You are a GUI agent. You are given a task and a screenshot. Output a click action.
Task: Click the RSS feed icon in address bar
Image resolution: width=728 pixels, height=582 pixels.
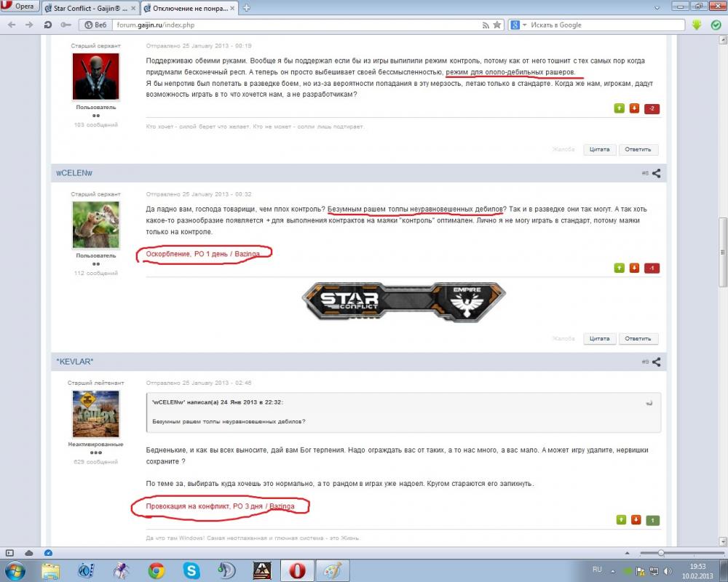486,25
